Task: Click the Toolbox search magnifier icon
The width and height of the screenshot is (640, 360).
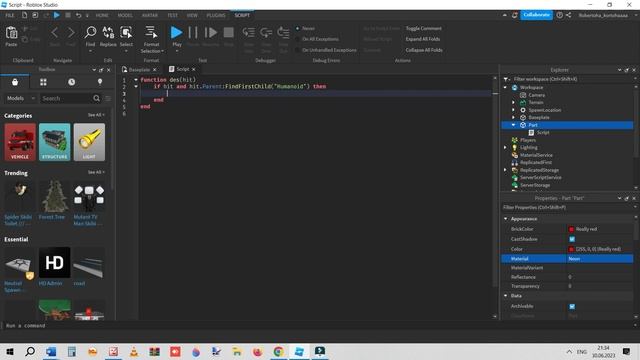Action: point(96,98)
